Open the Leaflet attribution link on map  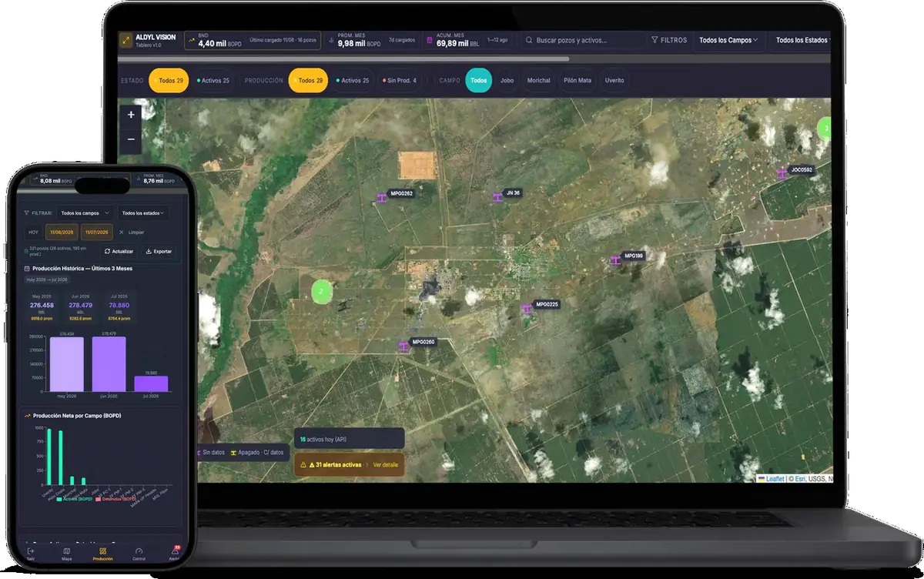(x=775, y=479)
